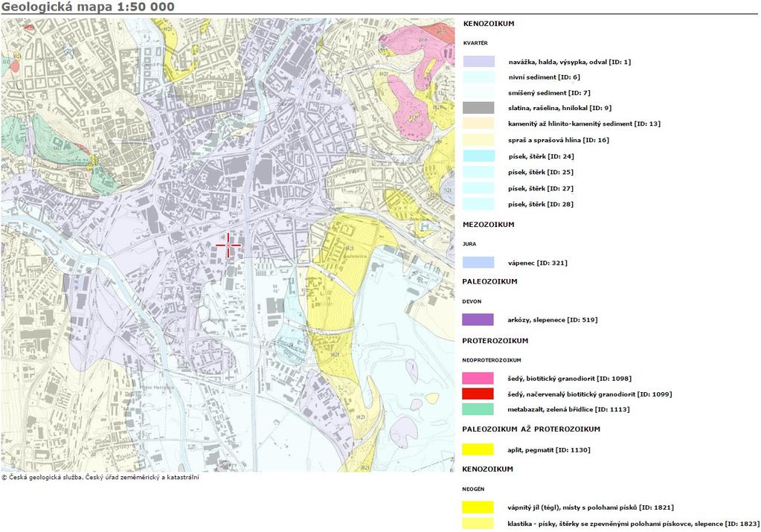Screen dimensions: 761x532
Task: Click the Česká geologická služba copyright text
Action: pyautogui.click(x=100, y=477)
